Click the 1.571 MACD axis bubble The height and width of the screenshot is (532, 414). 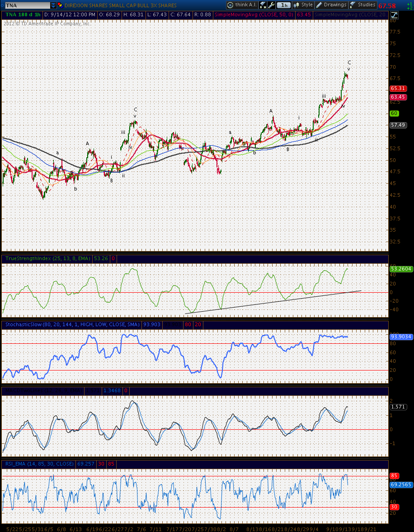click(x=398, y=407)
